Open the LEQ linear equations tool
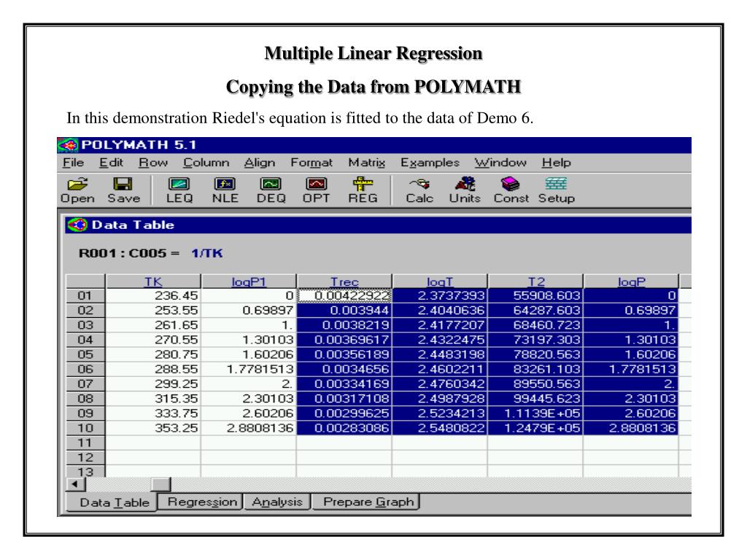This screenshot has width=747, height=560. pyautogui.click(x=179, y=190)
